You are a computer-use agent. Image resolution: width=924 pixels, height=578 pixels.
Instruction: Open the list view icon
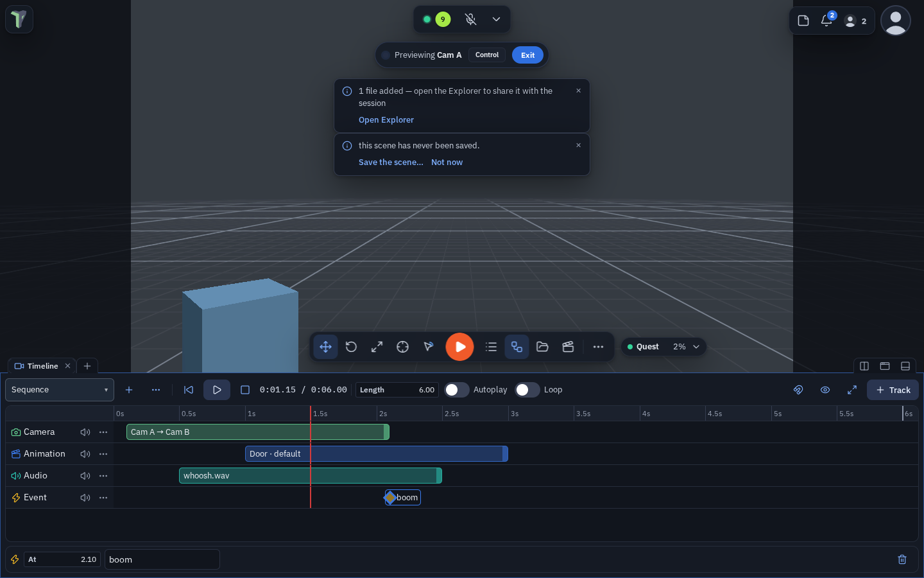click(x=491, y=347)
